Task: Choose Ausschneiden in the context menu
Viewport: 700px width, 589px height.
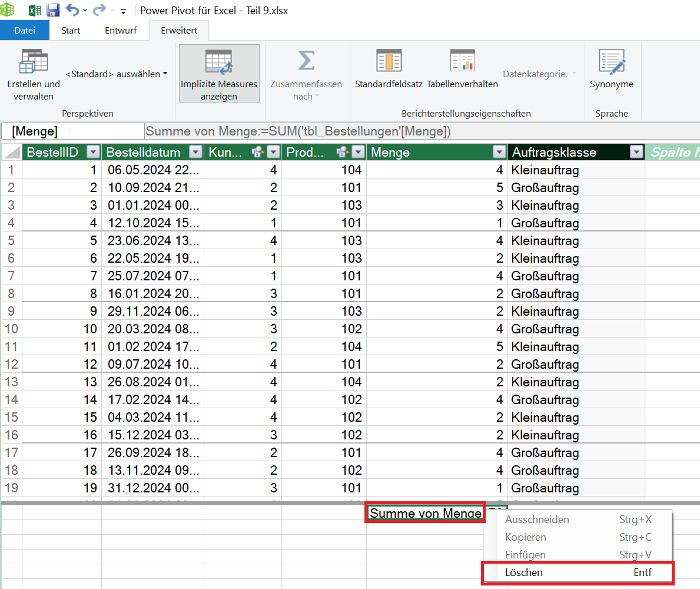Action: pyautogui.click(x=578, y=519)
